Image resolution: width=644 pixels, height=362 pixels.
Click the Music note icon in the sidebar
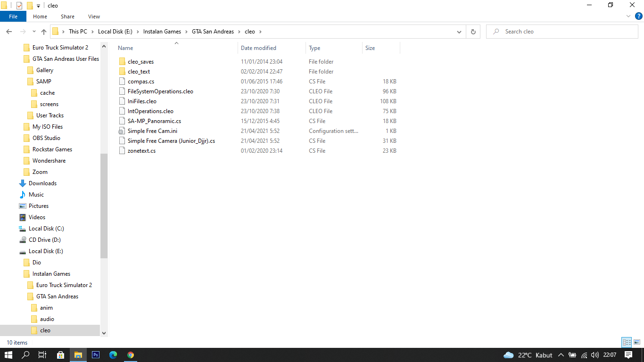(x=23, y=195)
